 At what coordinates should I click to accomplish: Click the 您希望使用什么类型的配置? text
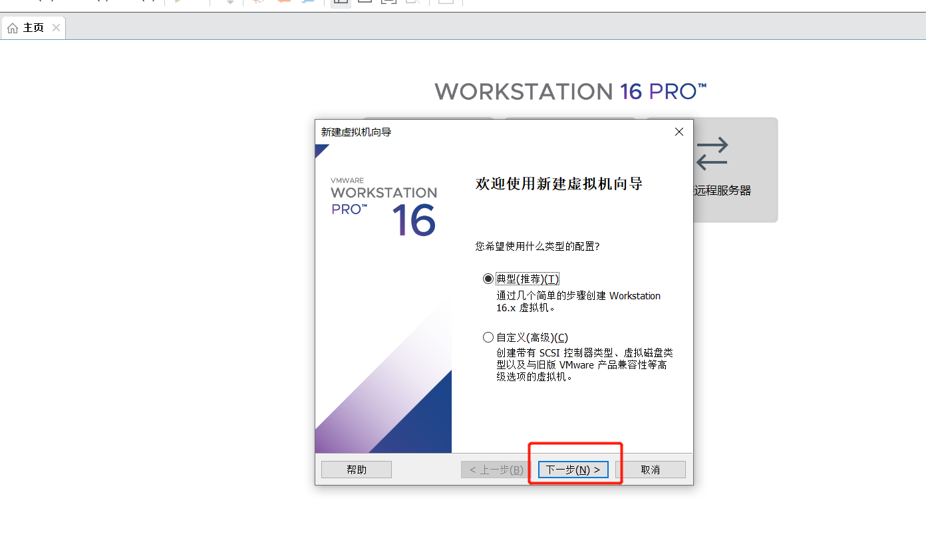point(538,246)
